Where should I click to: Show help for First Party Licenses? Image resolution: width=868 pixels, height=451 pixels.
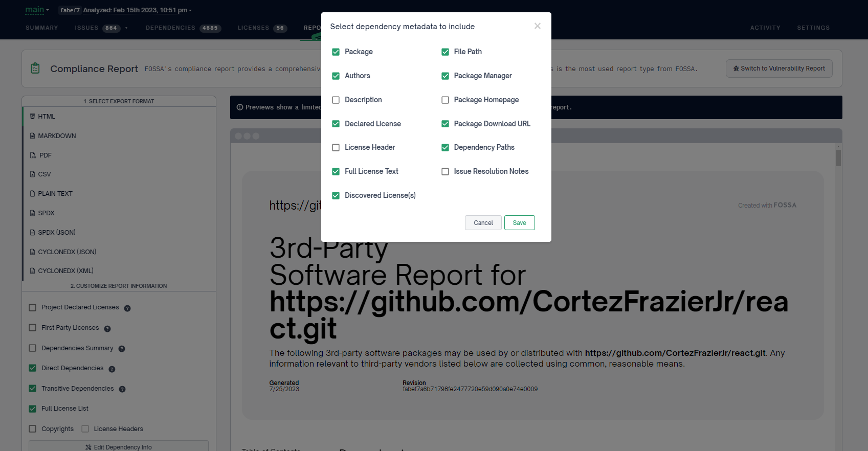[x=107, y=329]
